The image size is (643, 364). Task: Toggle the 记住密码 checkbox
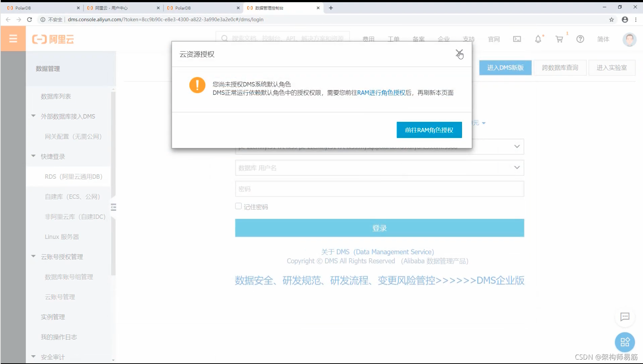238,206
